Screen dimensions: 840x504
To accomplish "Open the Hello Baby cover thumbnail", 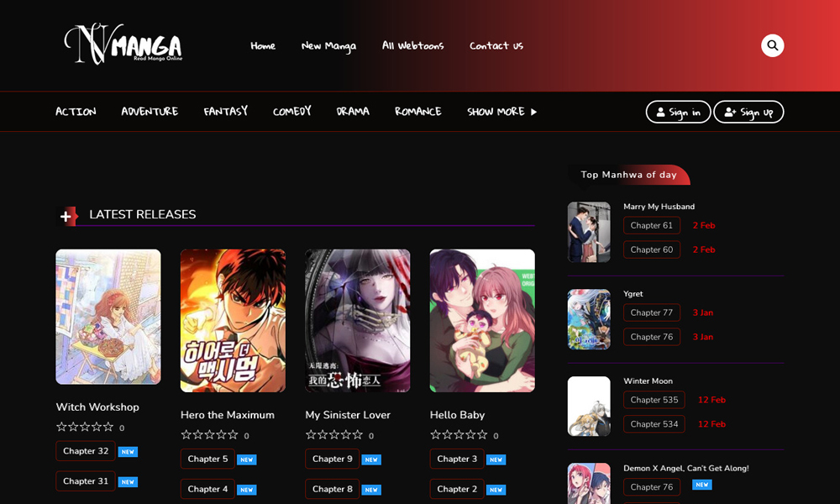I will (482, 321).
